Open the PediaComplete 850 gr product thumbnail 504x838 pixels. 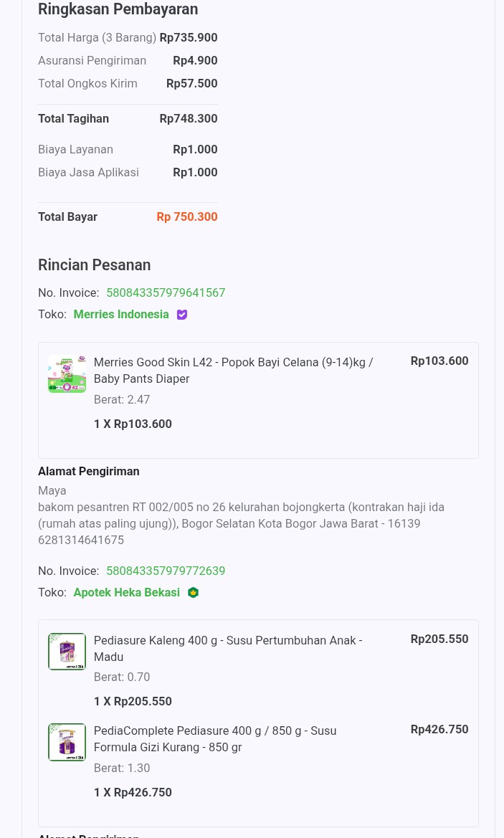click(x=67, y=742)
